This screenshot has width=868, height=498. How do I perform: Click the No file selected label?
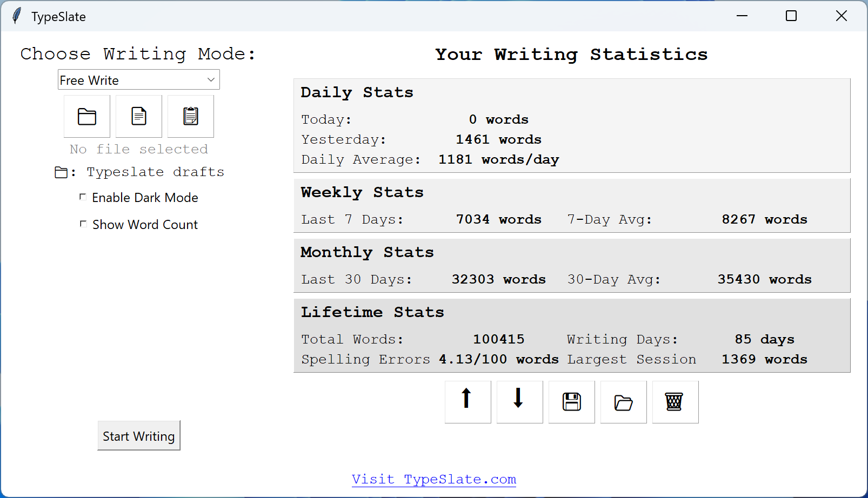click(138, 149)
